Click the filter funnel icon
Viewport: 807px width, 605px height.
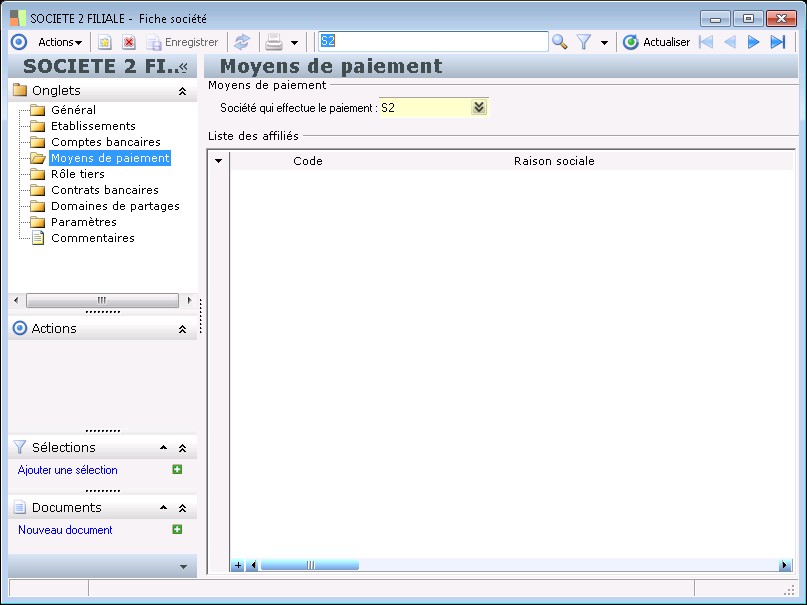click(584, 42)
